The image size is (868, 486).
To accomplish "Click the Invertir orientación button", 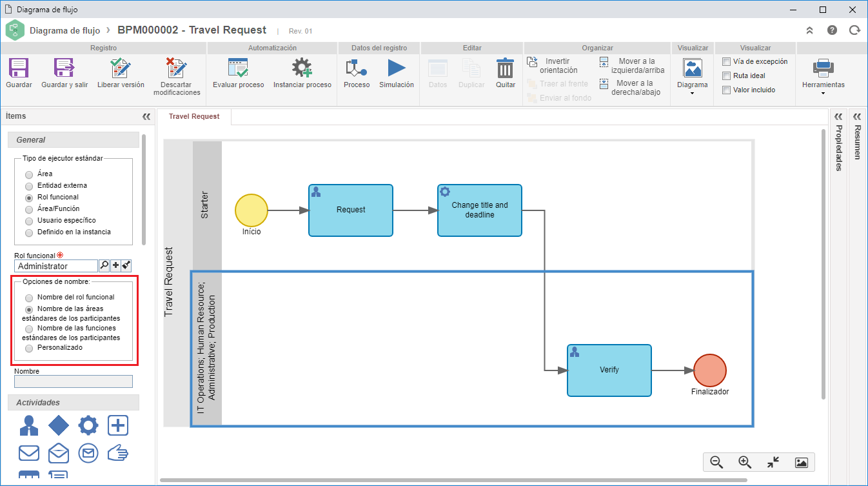I will coord(552,66).
